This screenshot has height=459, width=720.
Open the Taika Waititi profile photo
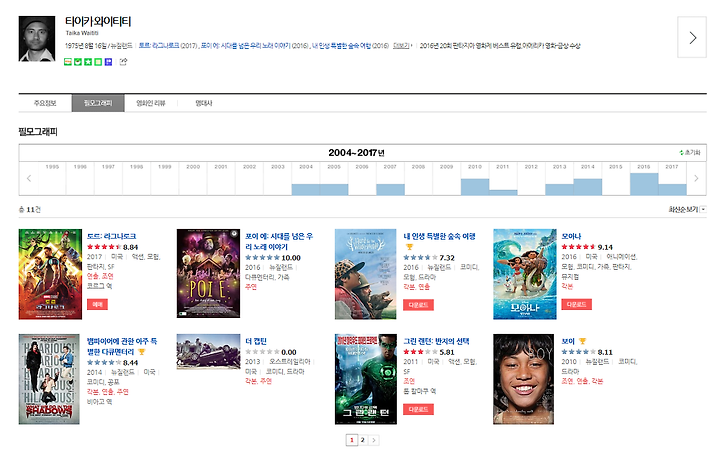pos(37,39)
